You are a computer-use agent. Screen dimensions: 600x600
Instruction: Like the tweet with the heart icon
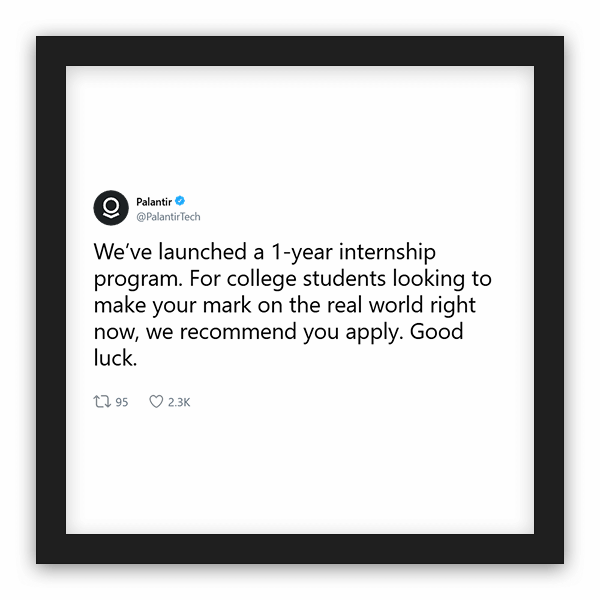(155, 402)
